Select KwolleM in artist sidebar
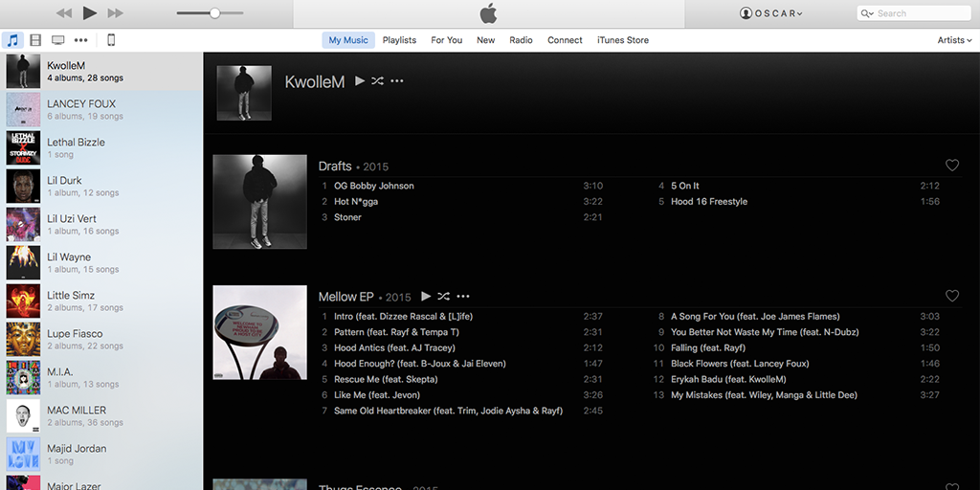 101,71
